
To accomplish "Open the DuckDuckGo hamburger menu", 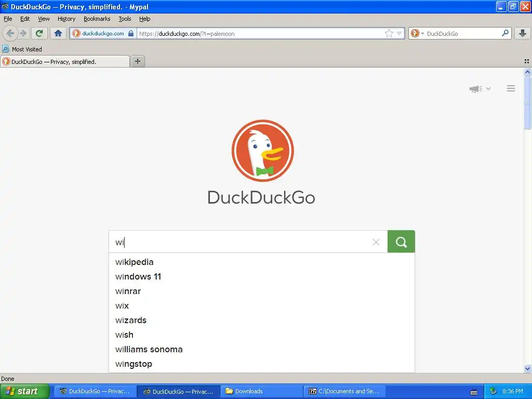I will [511, 88].
